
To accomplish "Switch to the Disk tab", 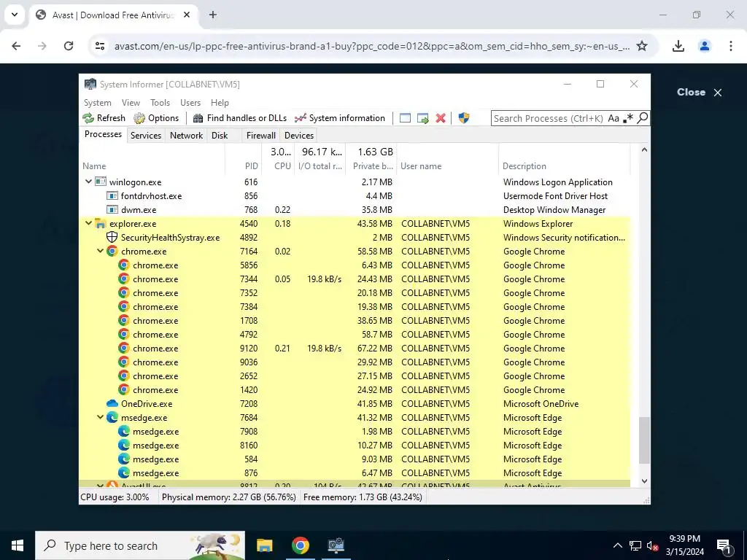I will pos(220,135).
